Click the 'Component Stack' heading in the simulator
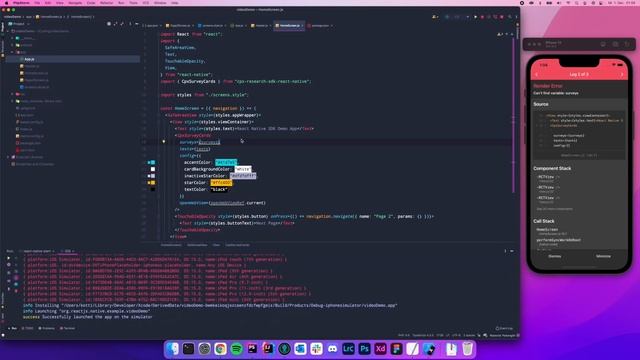Viewport: 640px width, 360px height. 552,168
